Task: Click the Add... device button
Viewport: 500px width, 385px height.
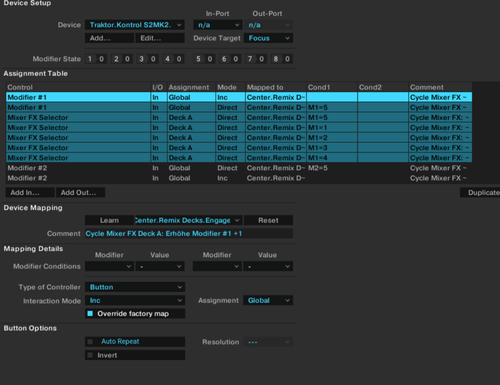Action: pyautogui.click(x=109, y=38)
